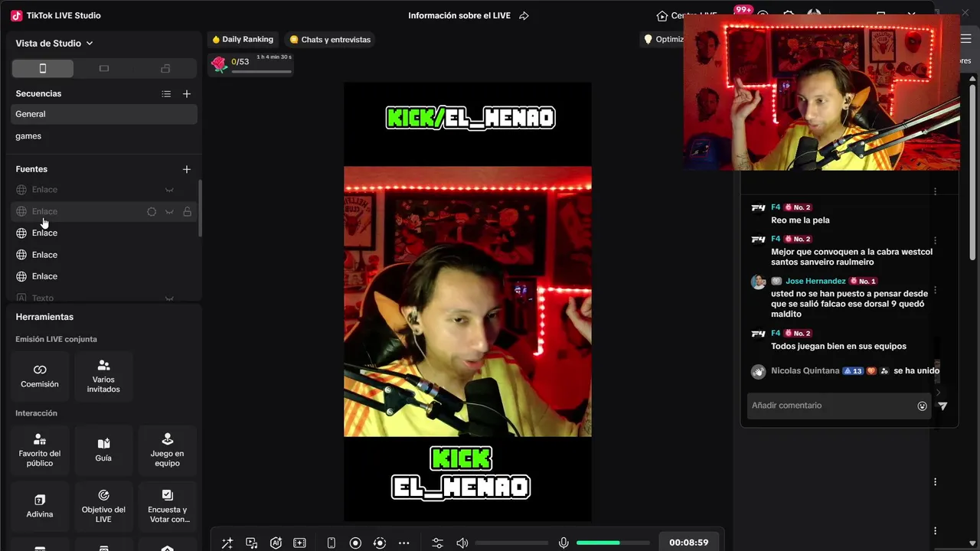The height and width of the screenshot is (551, 980).
Task: Open the Objetivo del LIVE tool
Action: [x=103, y=507]
